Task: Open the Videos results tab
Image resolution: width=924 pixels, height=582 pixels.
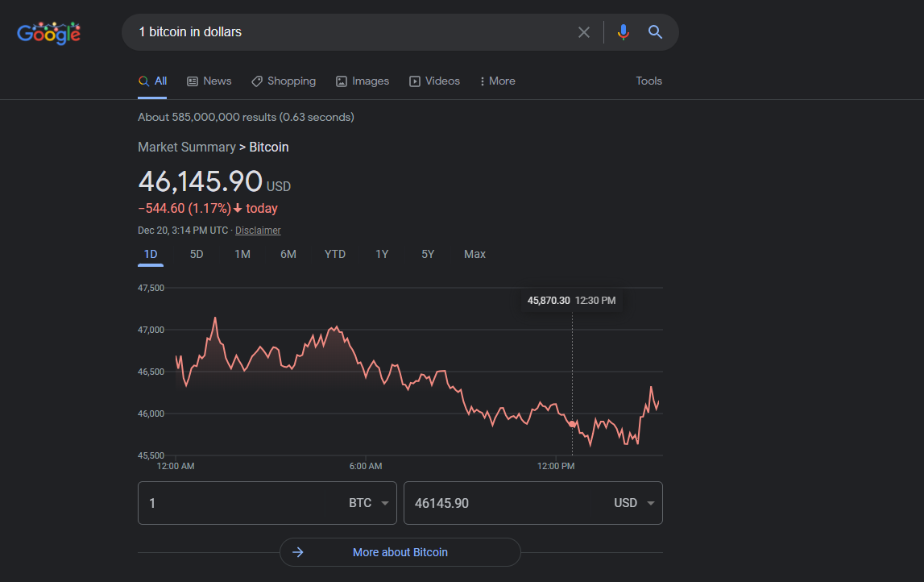Action: tap(434, 81)
